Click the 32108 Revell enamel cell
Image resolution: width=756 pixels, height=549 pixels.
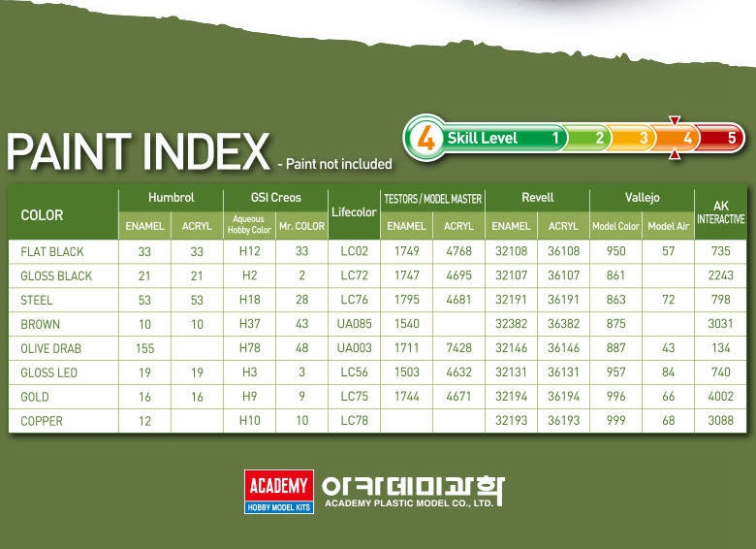pyautogui.click(x=511, y=251)
